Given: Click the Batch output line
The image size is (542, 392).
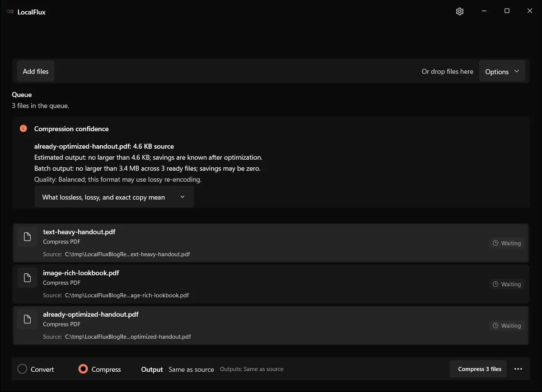Looking at the screenshot, I should (x=147, y=168).
